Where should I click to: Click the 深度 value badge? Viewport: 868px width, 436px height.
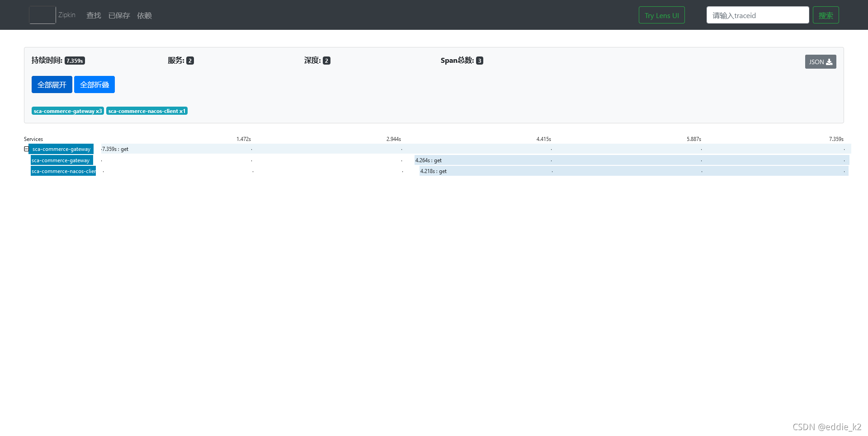[326, 61]
